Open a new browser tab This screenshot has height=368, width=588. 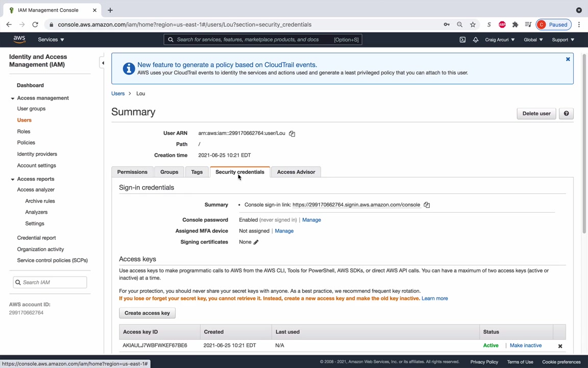pos(110,10)
